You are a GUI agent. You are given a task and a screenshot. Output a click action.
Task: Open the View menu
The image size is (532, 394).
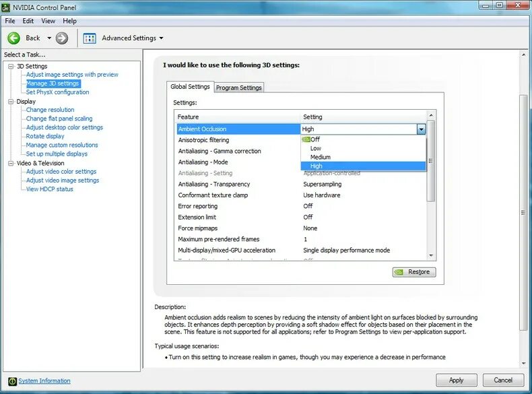click(48, 21)
